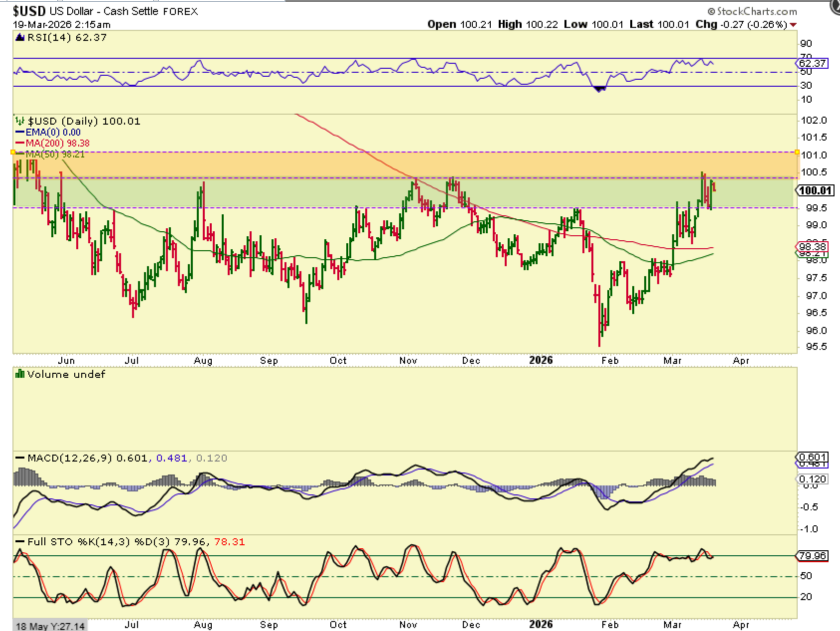Click the 0.120 histogram value tag
This screenshot has height=631, width=840.
pos(812,479)
